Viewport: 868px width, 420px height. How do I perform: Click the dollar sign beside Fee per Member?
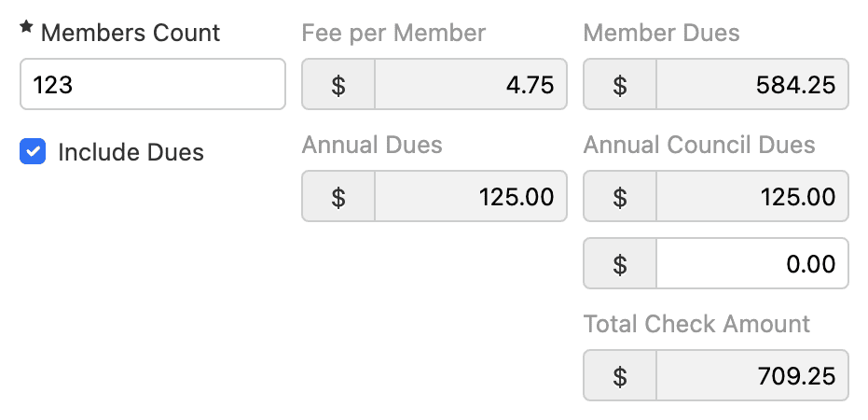(x=338, y=85)
